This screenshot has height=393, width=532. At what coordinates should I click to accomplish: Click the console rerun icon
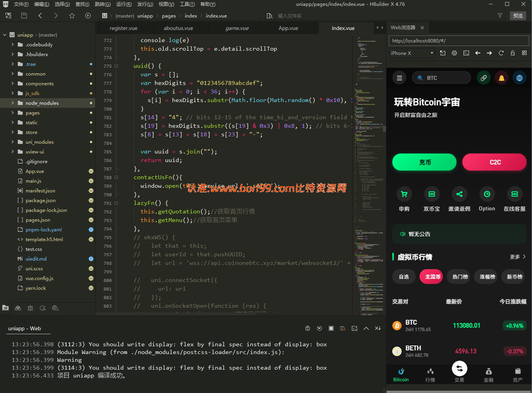click(x=320, y=328)
